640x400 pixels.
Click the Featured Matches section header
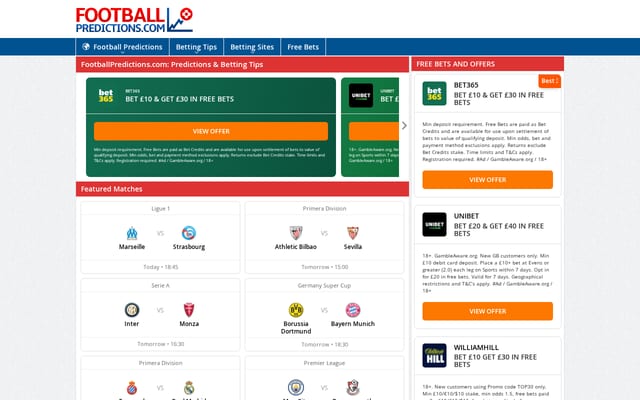(x=242, y=189)
